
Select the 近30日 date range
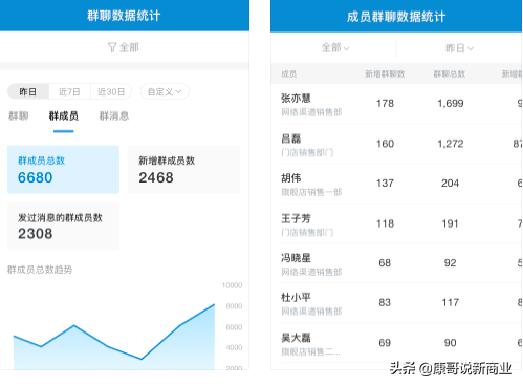tap(111, 91)
